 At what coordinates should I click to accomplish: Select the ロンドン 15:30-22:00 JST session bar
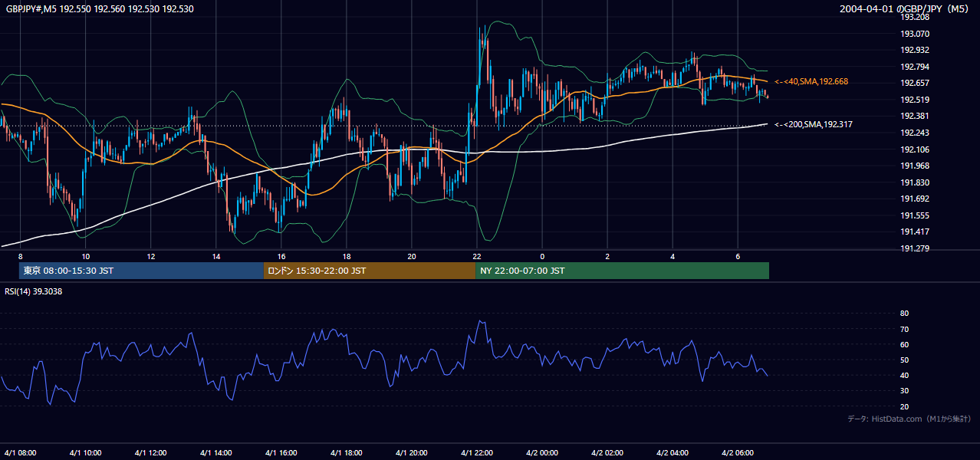tap(369, 271)
